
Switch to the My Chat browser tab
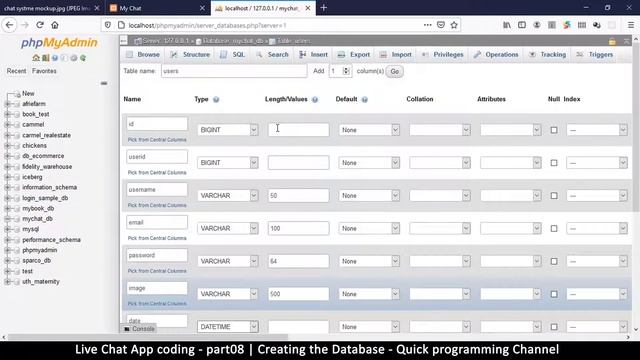(157, 8)
